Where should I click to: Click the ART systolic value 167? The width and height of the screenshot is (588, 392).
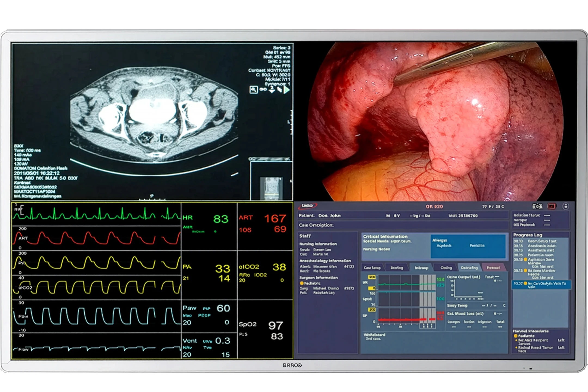click(x=275, y=218)
